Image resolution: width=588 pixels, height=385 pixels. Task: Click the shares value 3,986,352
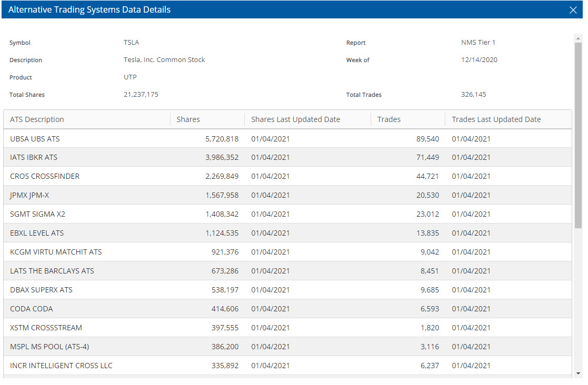[x=222, y=158]
